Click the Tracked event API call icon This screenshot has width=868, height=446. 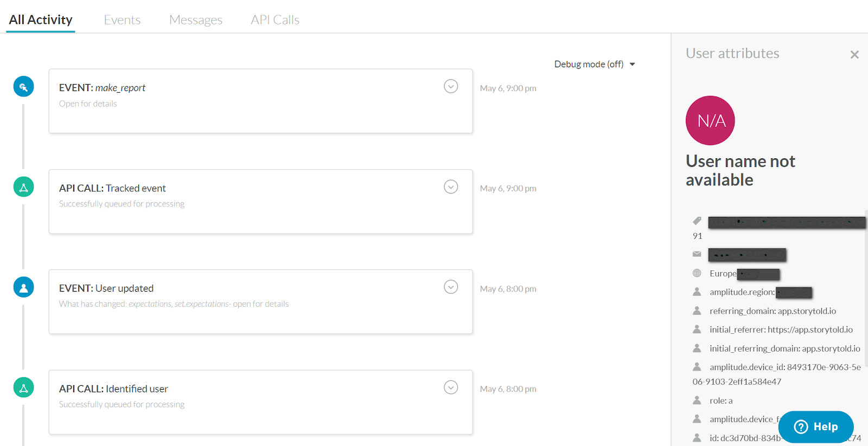(23, 187)
